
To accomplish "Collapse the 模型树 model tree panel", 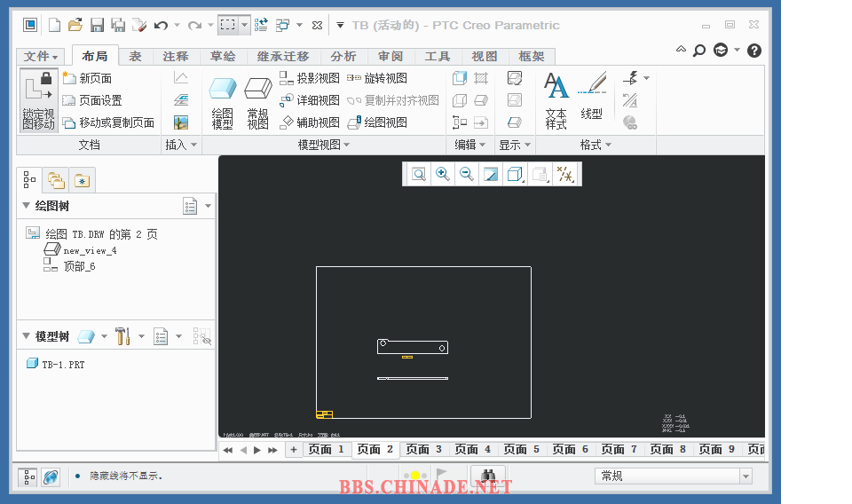I will coord(26,336).
